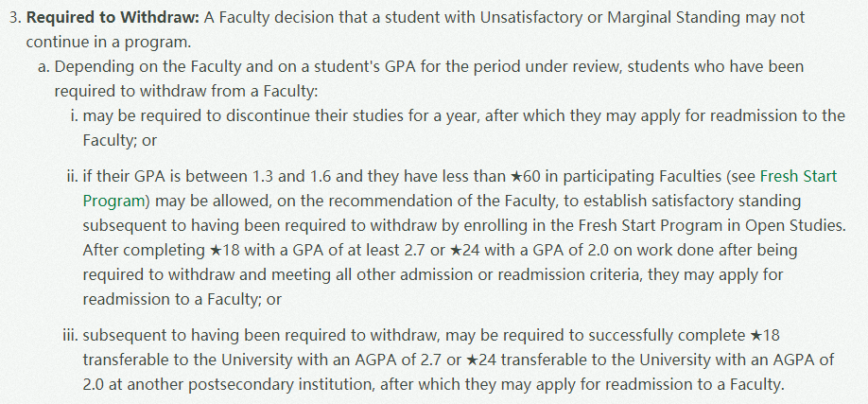This screenshot has height=404, width=868.
Task: Click the "3." list number marker
Action: (15, 19)
